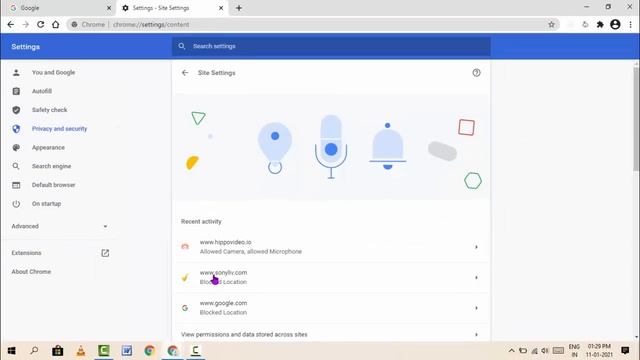Click the magnifier icon in Search settings
The width and height of the screenshot is (640, 360).
[x=182, y=46]
